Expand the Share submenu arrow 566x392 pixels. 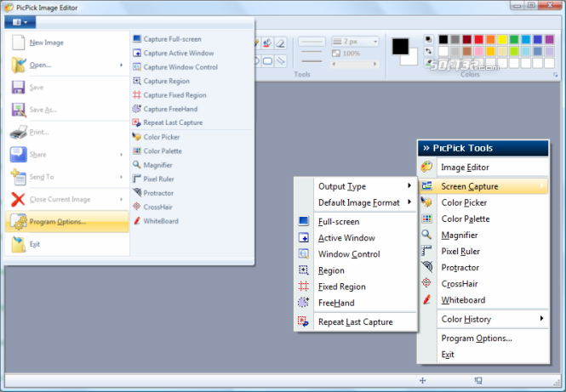point(121,155)
